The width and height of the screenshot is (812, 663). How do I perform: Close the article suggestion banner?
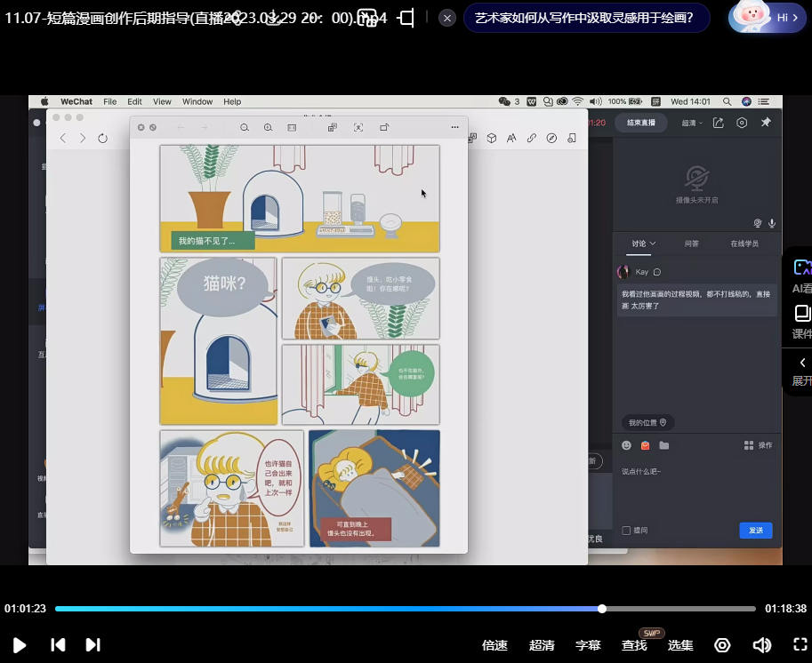pyautogui.click(x=447, y=18)
